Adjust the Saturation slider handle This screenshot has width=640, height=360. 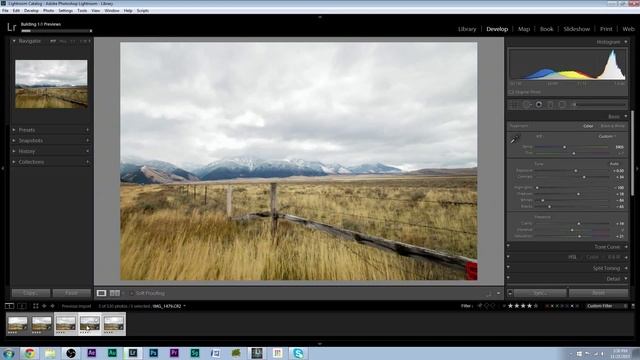(x=580, y=236)
